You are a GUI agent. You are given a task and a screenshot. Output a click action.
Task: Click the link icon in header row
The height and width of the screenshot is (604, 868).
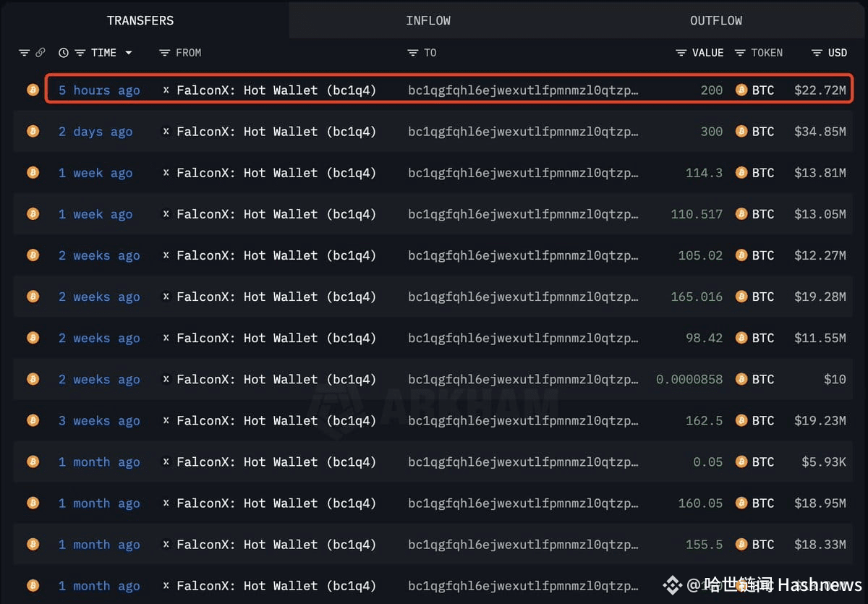[41, 53]
